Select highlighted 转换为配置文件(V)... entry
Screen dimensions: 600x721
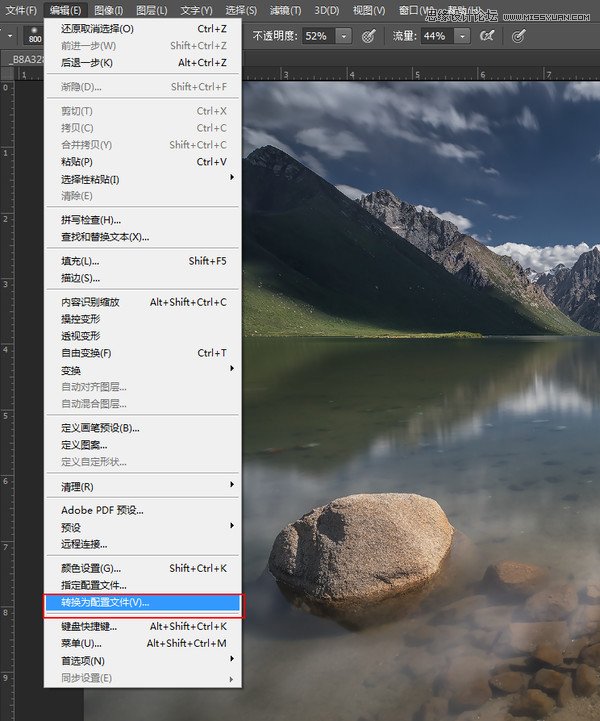pyautogui.click(x=143, y=602)
